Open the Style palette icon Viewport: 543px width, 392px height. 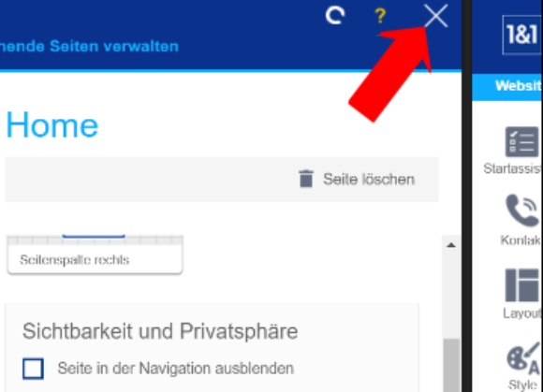click(523, 358)
